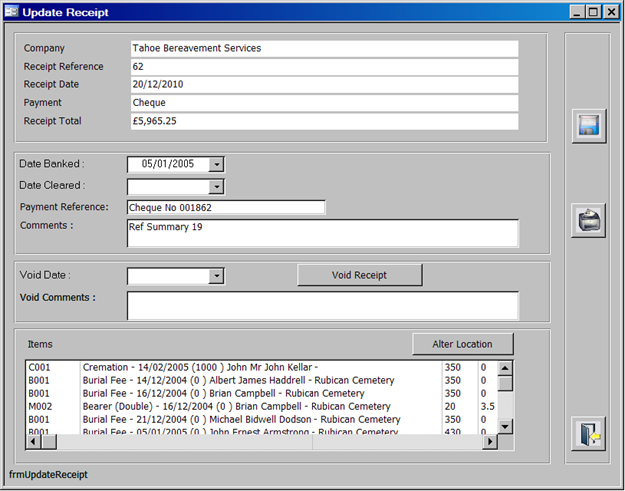Click items list scroll right arrow
The image size is (625, 491).
pyautogui.click(x=490, y=442)
